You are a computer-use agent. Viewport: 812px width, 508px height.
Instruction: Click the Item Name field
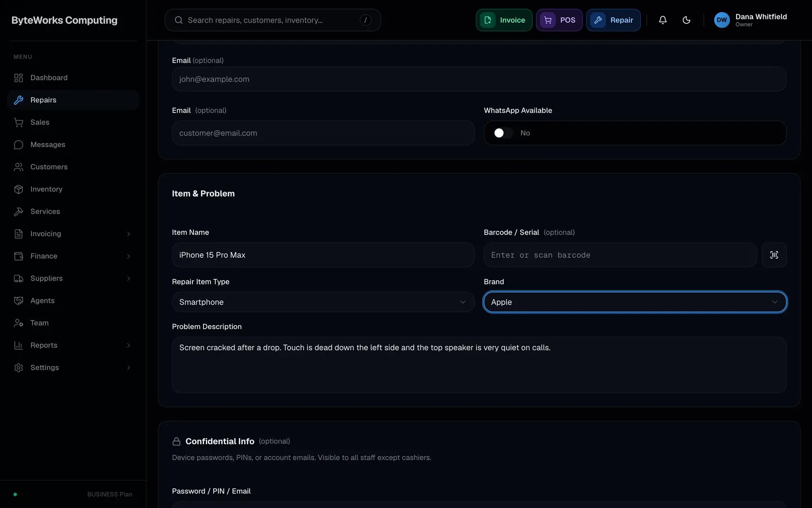point(323,255)
